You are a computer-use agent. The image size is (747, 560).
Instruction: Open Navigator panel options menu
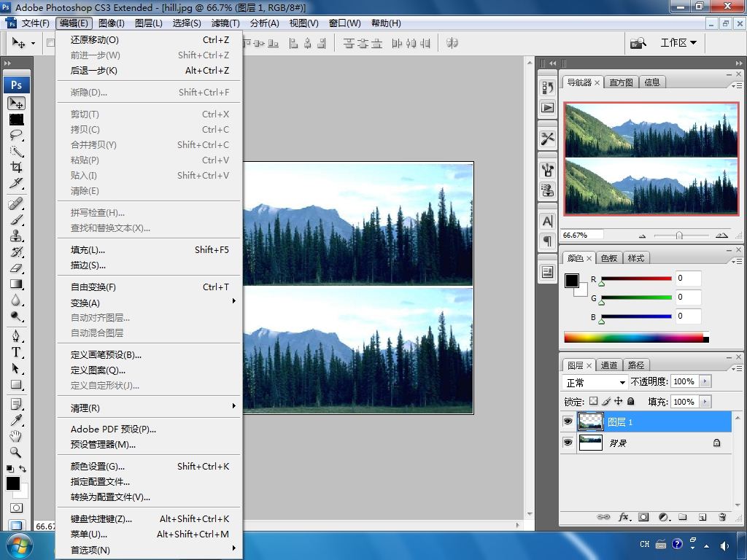click(737, 85)
